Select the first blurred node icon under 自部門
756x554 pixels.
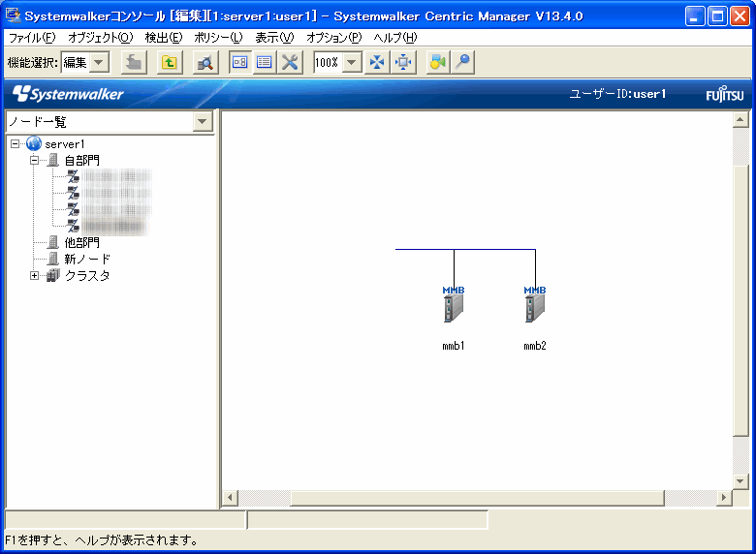coord(73,176)
